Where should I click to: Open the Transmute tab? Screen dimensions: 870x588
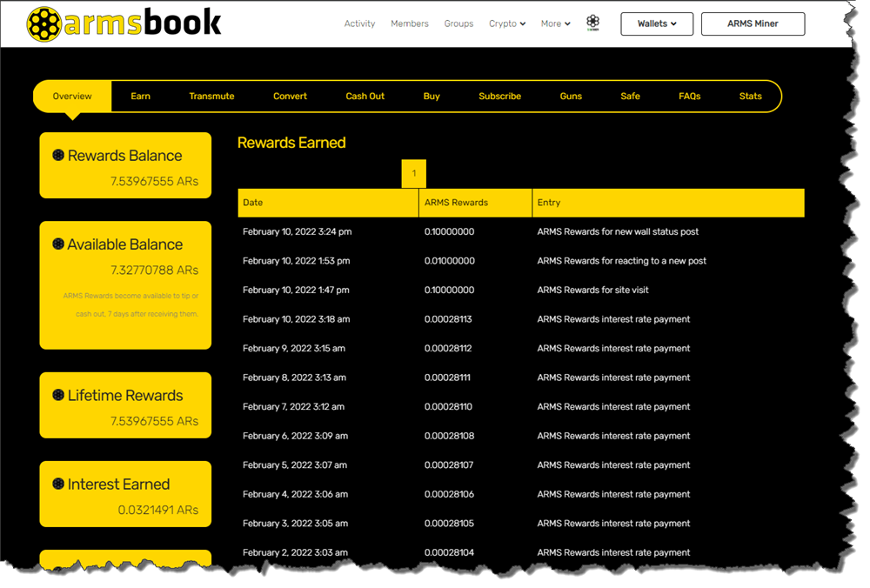[x=211, y=97]
